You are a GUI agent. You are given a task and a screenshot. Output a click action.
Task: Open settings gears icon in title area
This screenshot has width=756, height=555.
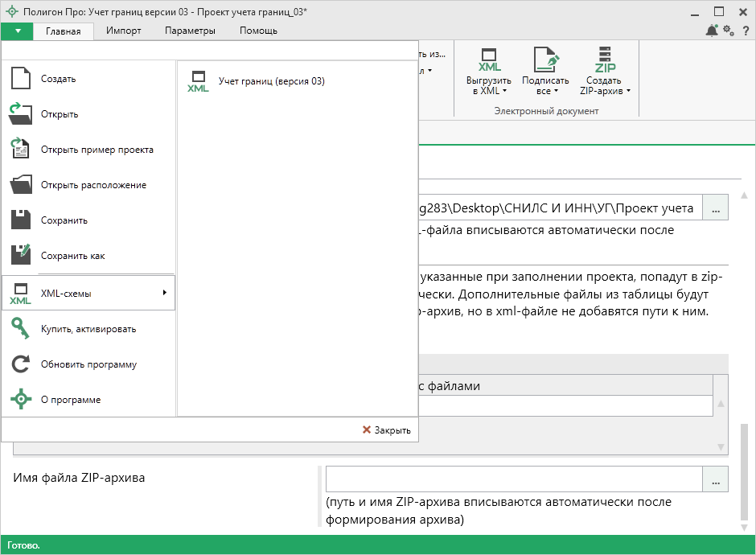pyautogui.click(x=729, y=31)
